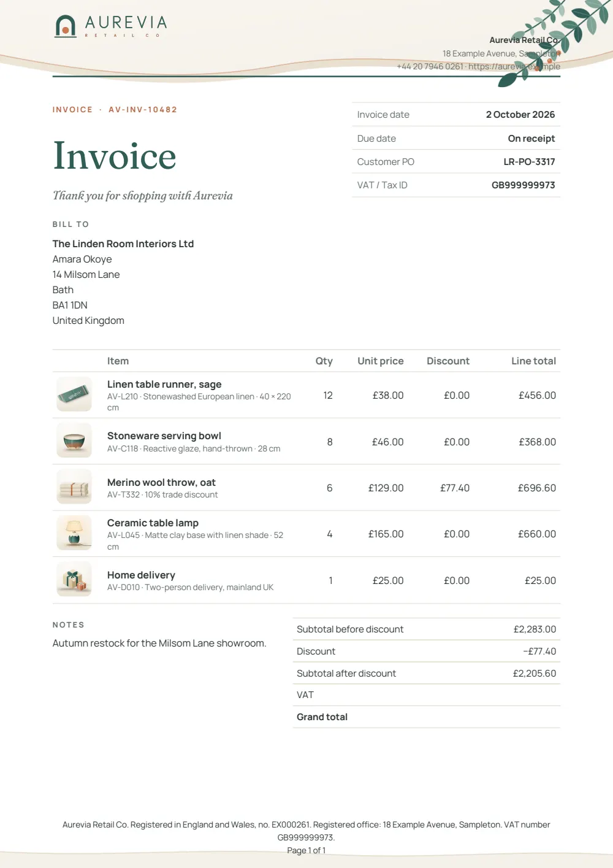Image resolution: width=613 pixels, height=868 pixels.
Task: Click the Stoneware serving bowl thumbnail
Action: pos(74,441)
